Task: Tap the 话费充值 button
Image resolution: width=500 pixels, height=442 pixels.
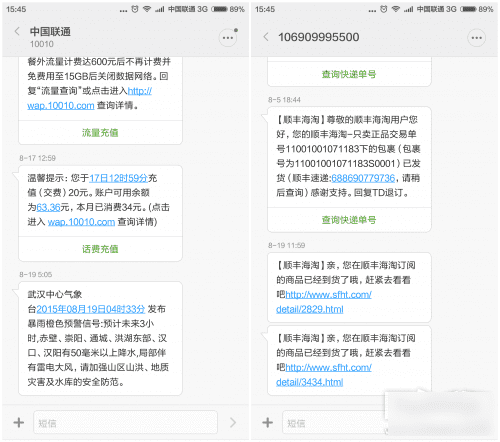Action: click(100, 249)
